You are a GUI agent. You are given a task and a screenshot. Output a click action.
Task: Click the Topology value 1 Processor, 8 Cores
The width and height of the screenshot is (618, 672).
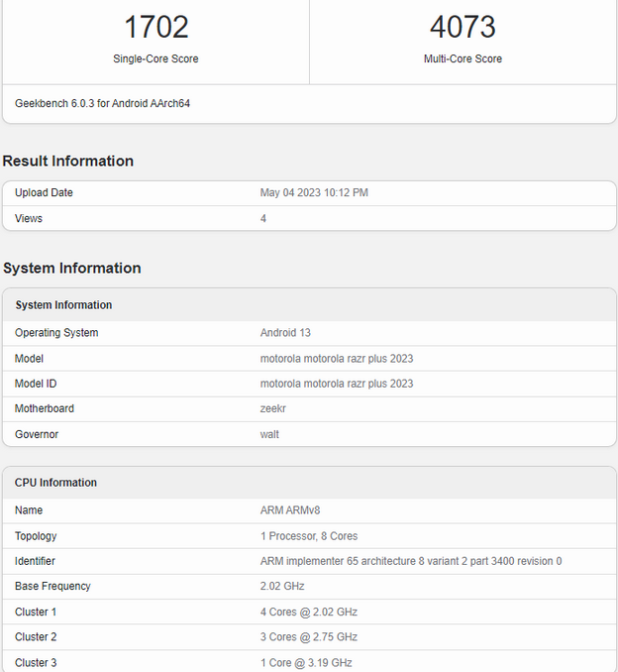pyautogui.click(x=309, y=536)
